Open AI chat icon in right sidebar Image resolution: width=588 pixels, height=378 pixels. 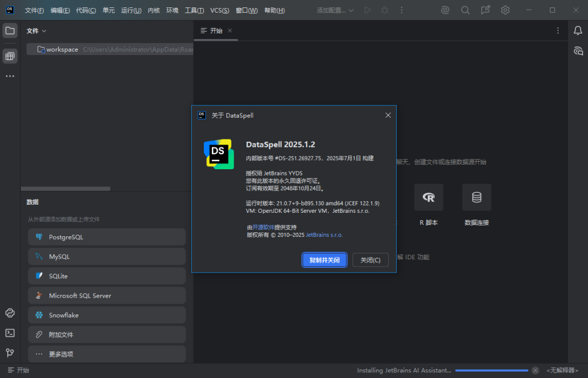[578, 51]
